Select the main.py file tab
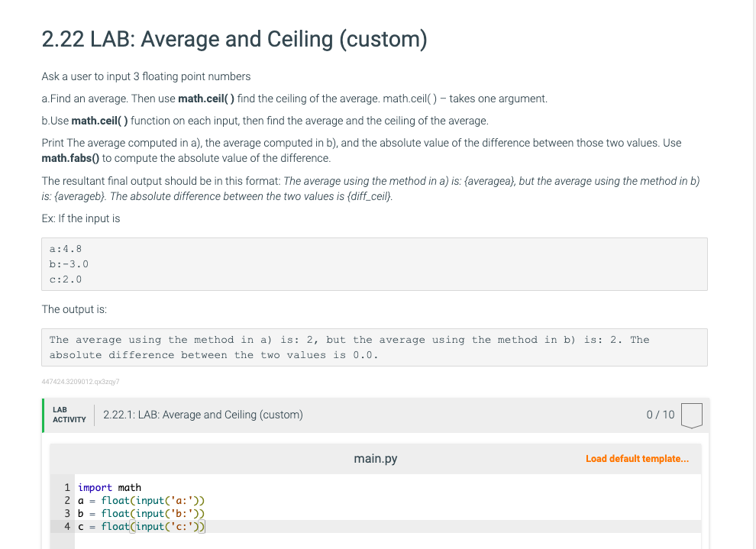 coord(375,459)
